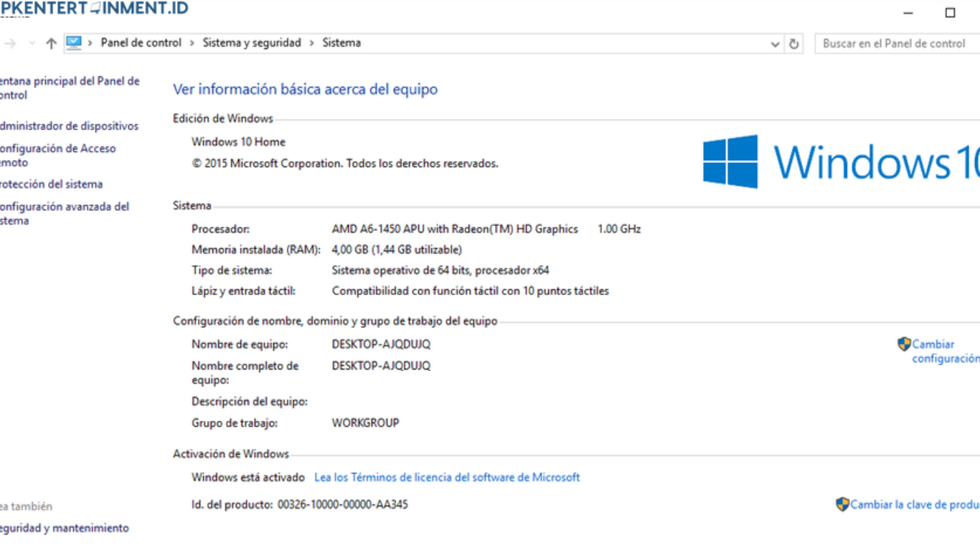Click the Windows 10 logo
The height and width of the screenshot is (551, 980).
coord(842,161)
